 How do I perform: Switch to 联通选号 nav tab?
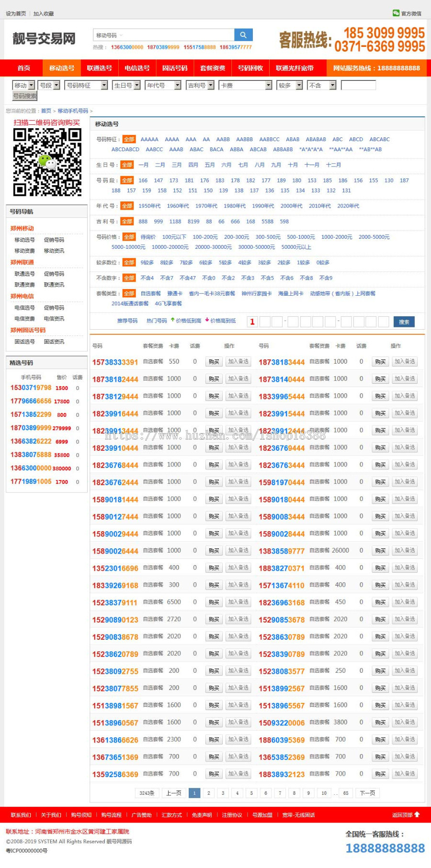(100, 68)
